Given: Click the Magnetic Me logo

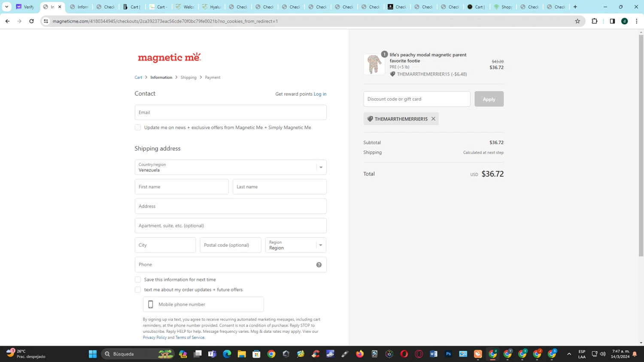Looking at the screenshot, I should click(169, 57).
